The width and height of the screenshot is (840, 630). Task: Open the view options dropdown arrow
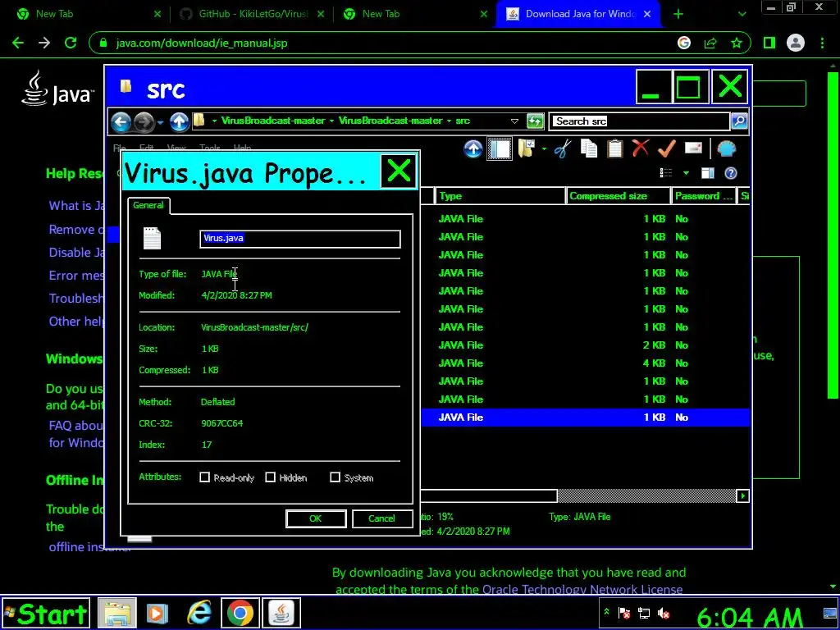686,172
